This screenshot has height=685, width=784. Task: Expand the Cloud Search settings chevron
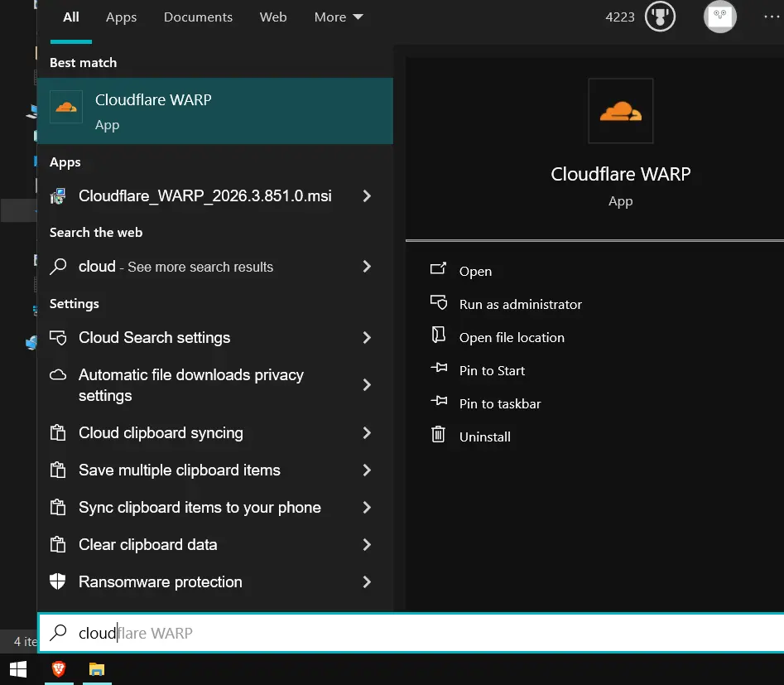pos(367,338)
